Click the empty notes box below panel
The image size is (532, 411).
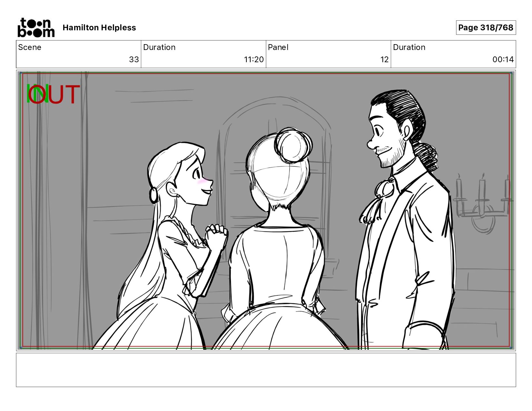[266, 370]
